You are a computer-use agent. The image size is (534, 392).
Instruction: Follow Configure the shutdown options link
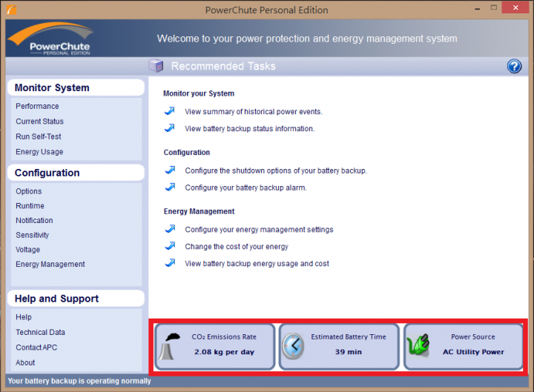(x=276, y=170)
